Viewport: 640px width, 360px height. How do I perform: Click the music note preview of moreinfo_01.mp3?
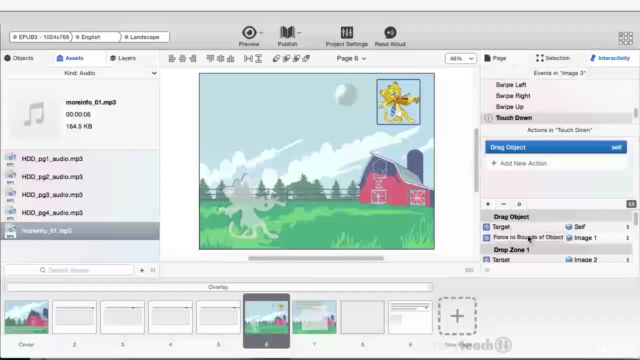click(34, 114)
